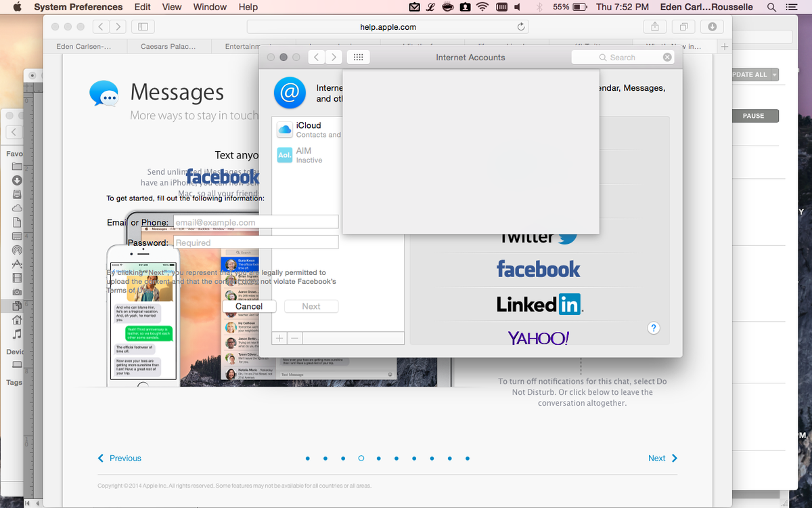
Task: Go back in the Finder window
Action: [14, 132]
